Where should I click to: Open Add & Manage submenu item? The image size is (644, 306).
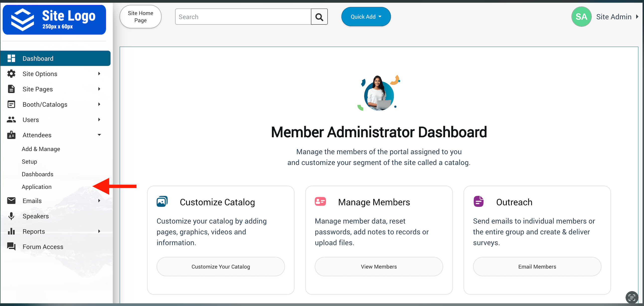[41, 149]
